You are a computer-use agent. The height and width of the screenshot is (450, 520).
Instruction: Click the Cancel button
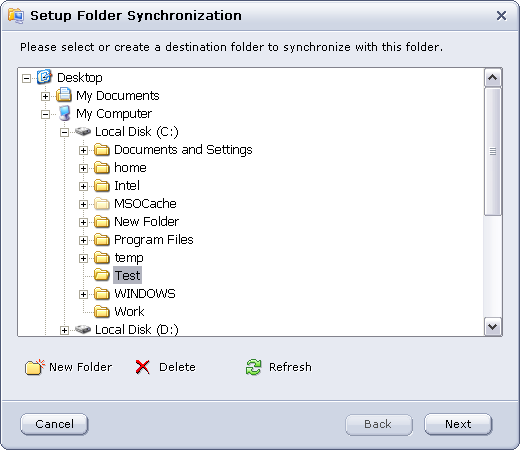54,424
